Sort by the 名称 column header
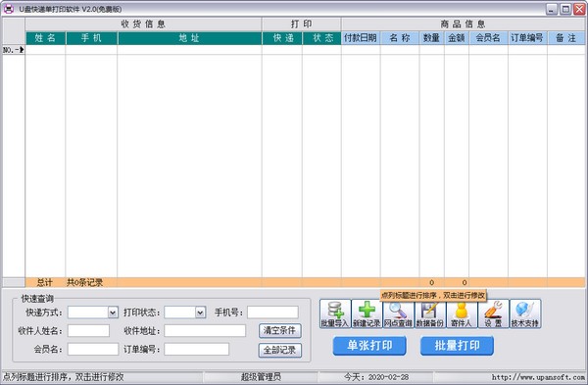Image resolution: width=588 pixels, height=385 pixels. [x=400, y=38]
